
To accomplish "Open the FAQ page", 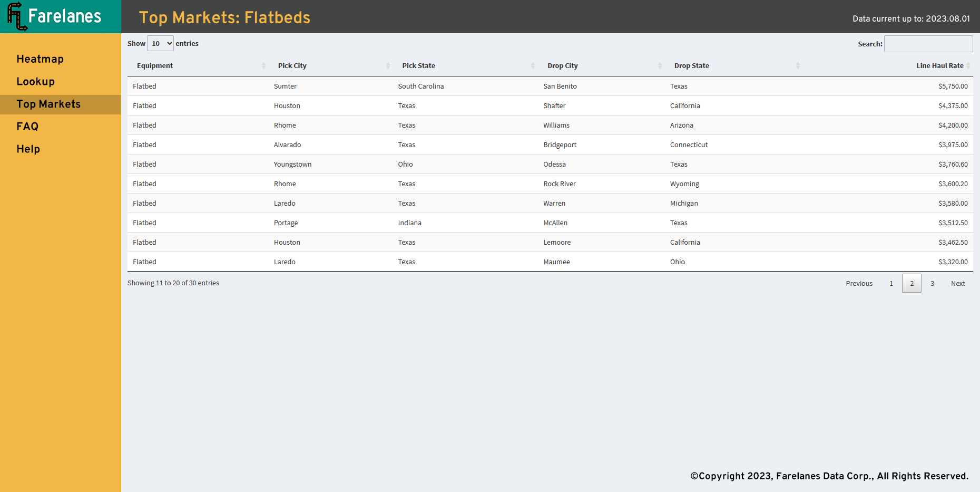I will [x=27, y=127].
